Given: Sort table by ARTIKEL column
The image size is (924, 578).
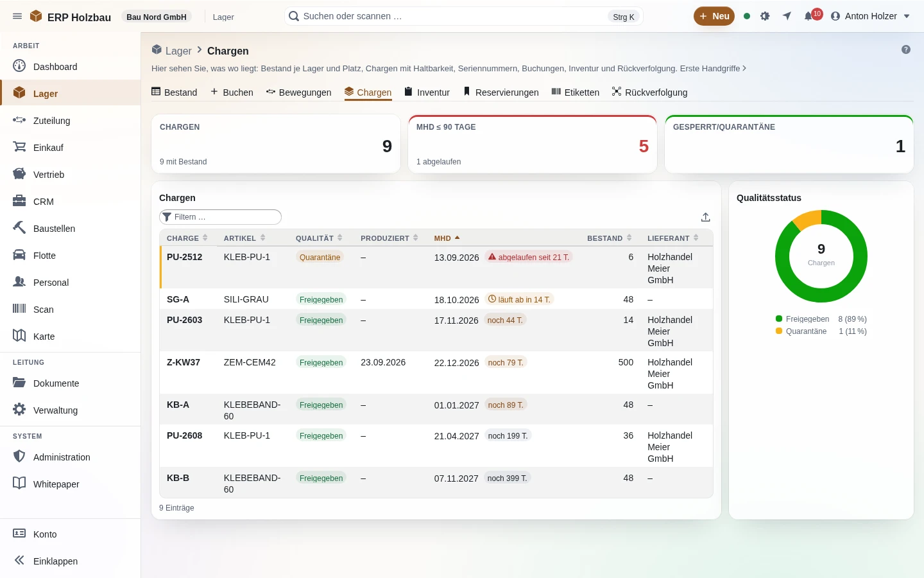Looking at the screenshot, I should [x=244, y=238].
